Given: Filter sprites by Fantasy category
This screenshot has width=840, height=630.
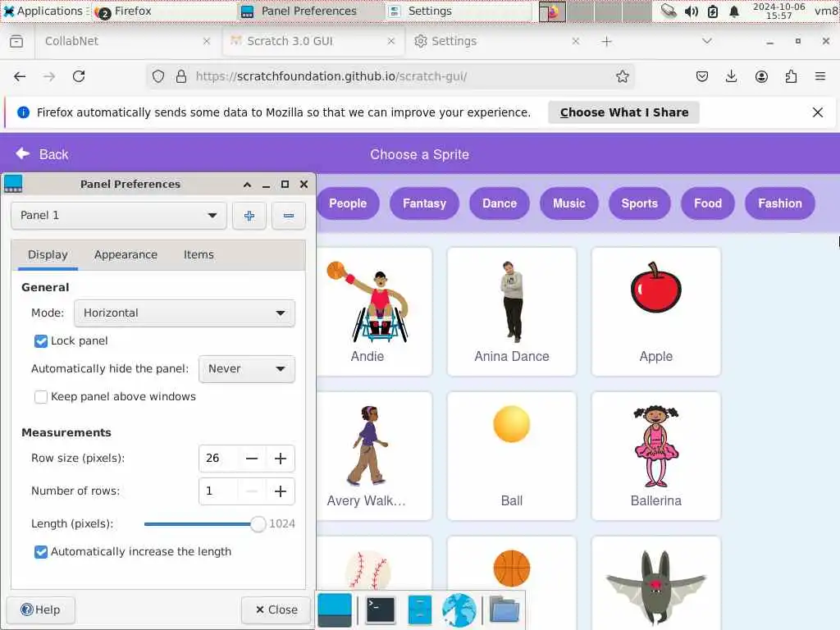Looking at the screenshot, I should click(x=424, y=203).
